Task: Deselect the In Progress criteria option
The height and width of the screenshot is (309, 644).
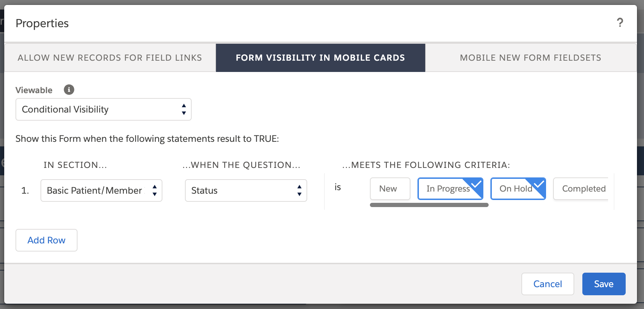Action: coord(450,189)
